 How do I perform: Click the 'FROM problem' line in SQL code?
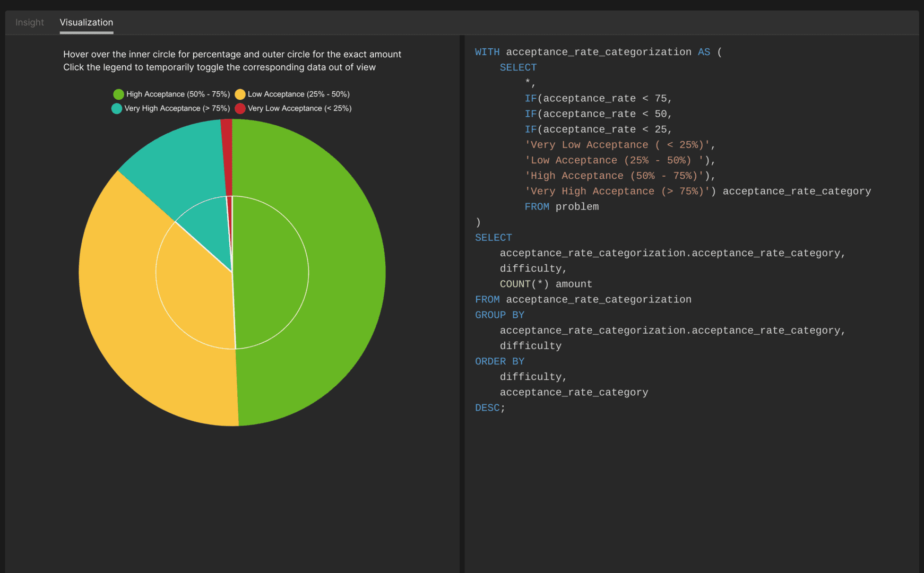[x=561, y=207]
